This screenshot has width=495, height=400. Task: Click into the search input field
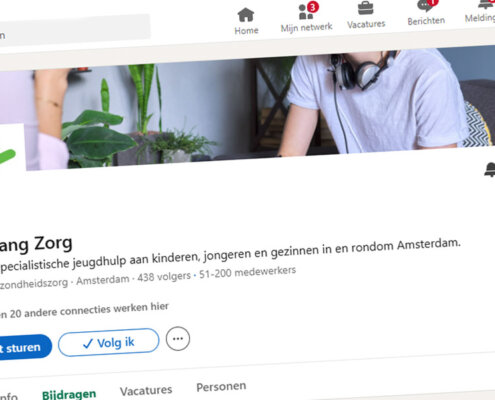73,31
